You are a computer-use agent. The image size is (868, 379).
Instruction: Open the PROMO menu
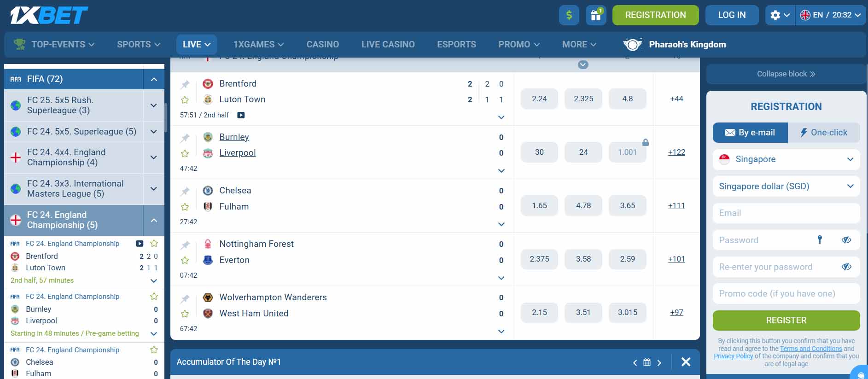click(x=519, y=45)
